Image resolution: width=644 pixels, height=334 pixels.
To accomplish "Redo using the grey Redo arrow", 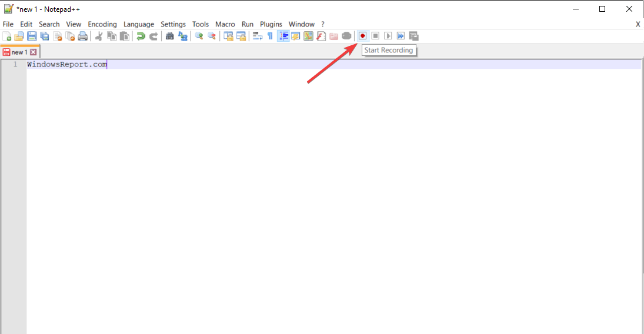I will tap(153, 36).
